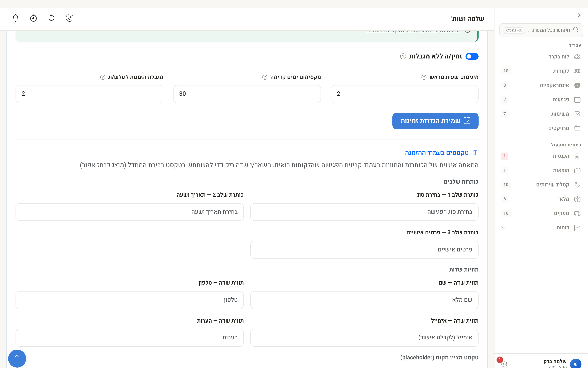Open ספקים in sidebar
The height and width of the screenshot is (368, 588).
[541, 213]
